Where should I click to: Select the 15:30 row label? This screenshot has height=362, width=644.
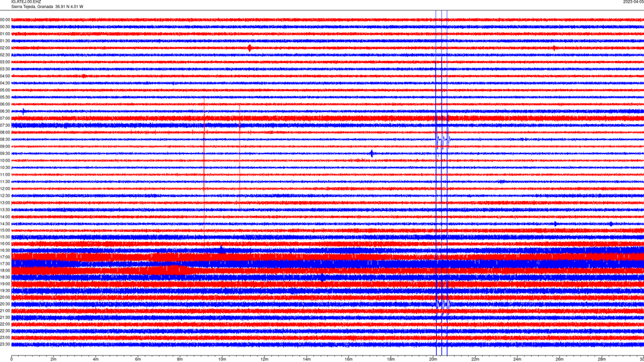[x=5, y=237]
